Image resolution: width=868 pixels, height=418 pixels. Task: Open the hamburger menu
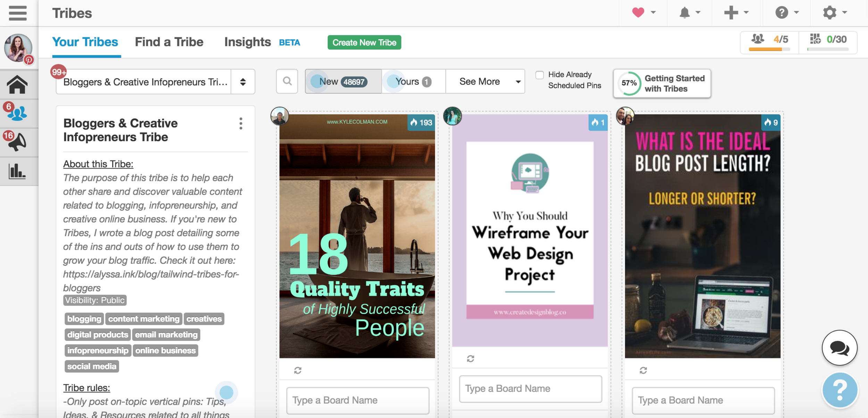(x=18, y=13)
